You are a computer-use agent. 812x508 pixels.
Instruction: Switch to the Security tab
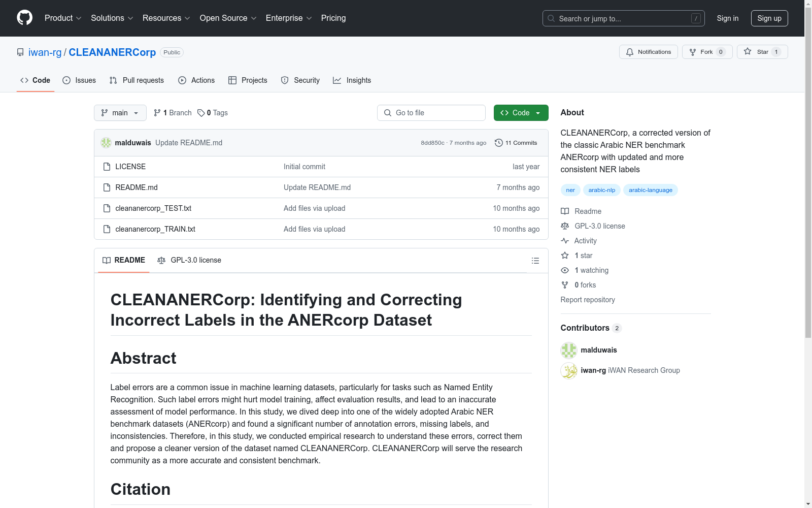tap(300, 80)
